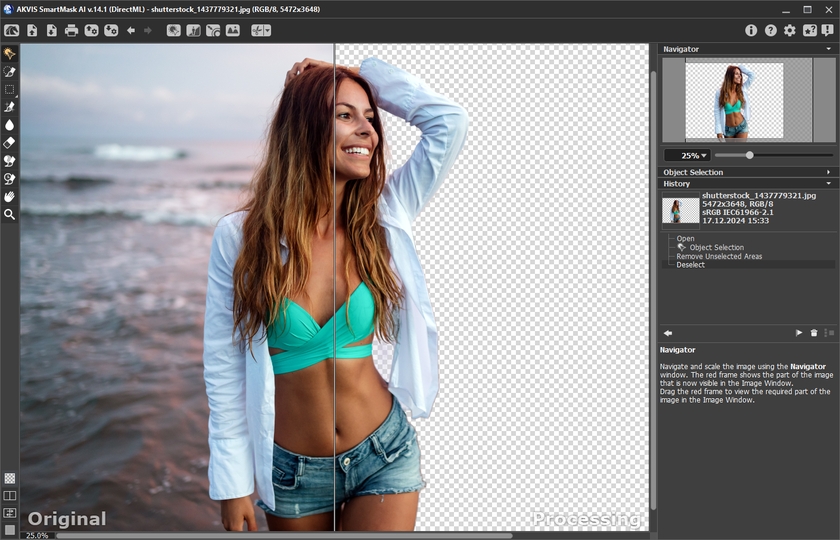
Task: Select the Eraser tool in left toolbar
Action: coord(9,143)
